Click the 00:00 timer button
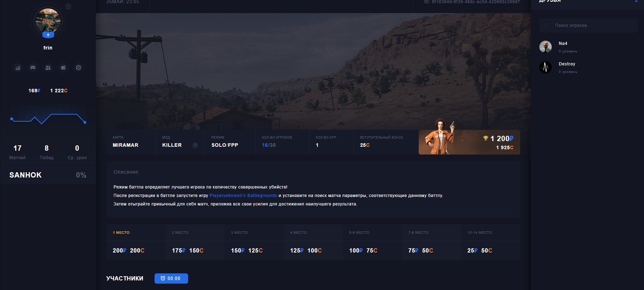Viewport: 644px width, 290px height. [171, 278]
